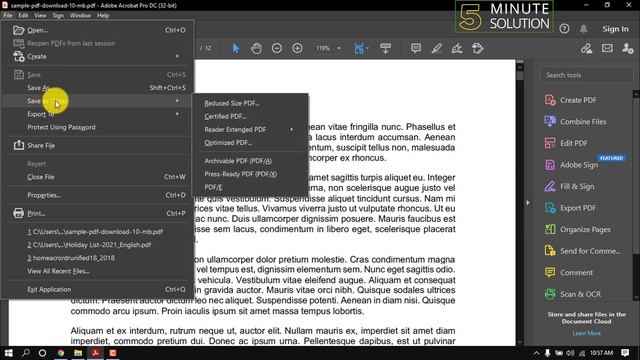Click the stamp tool icon

[478, 48]
